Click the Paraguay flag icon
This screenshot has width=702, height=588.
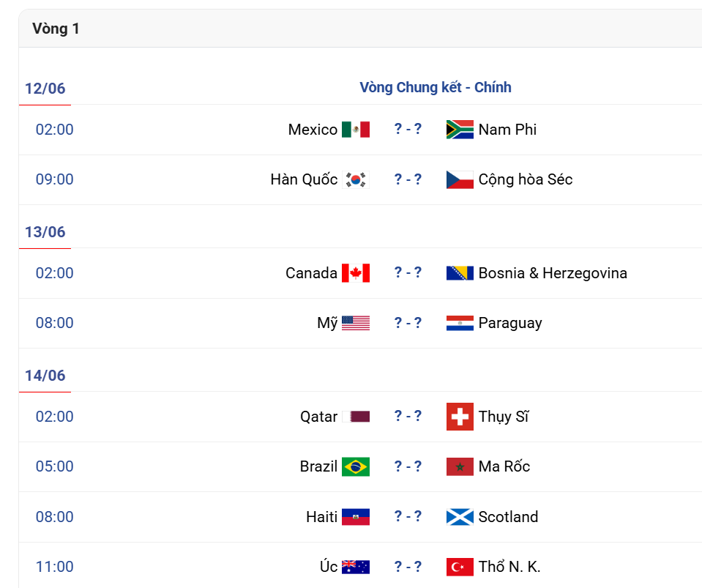pos(460,323)
